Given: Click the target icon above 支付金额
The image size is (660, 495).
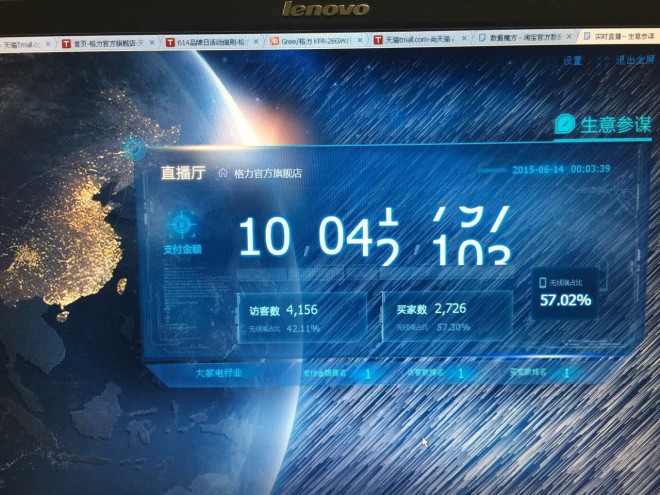Looking at the screenshot, I should pos(182,224).
